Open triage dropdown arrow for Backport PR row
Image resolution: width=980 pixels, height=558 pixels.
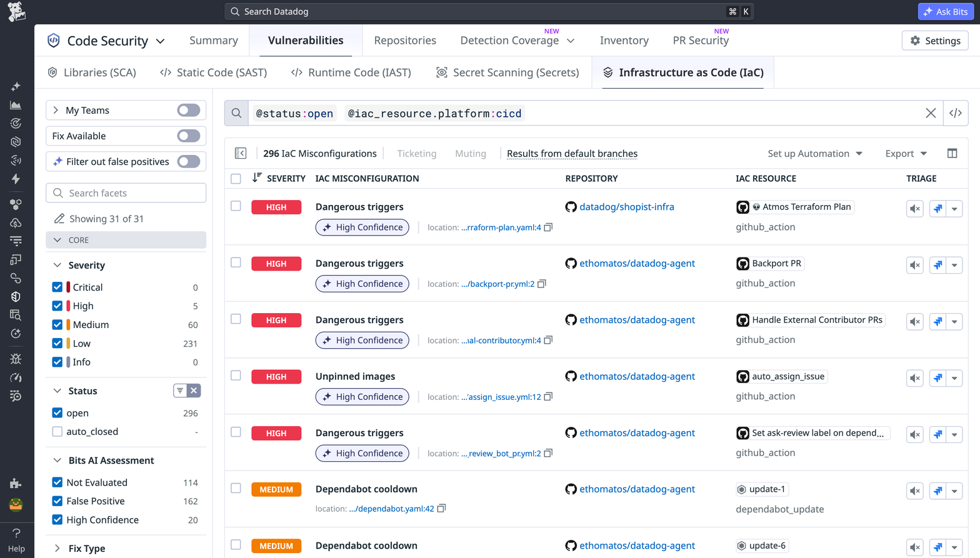pos(954,265)
